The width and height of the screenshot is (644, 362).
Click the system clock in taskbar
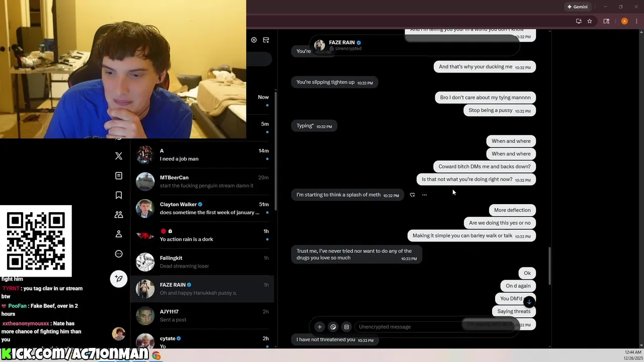632,355
